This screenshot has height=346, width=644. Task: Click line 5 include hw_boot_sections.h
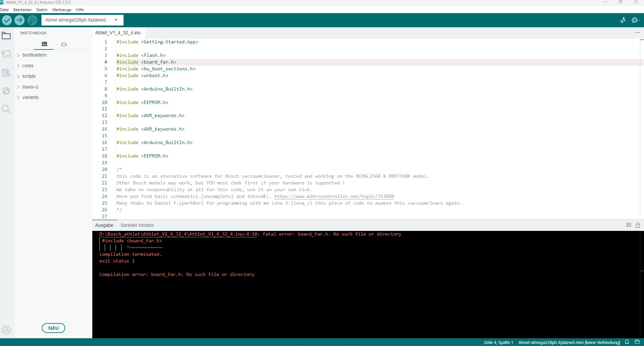pyautogui.click(x=156, y=69)
